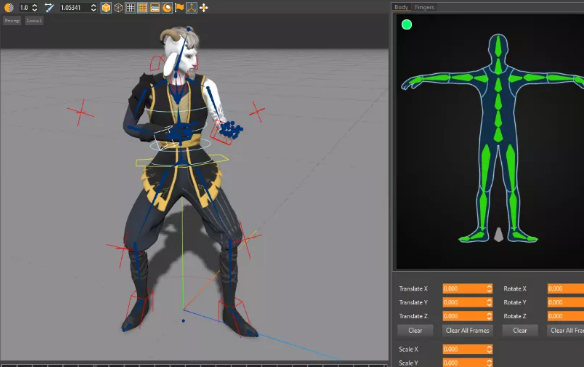The width and height of the screenshot is (584, 367).
Task: Enable solid orange cube display mode
Action: pyautogui.click(x=106, y=7)
